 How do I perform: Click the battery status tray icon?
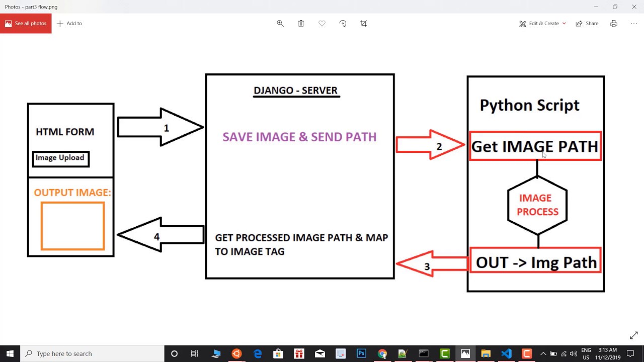[553, 353]
